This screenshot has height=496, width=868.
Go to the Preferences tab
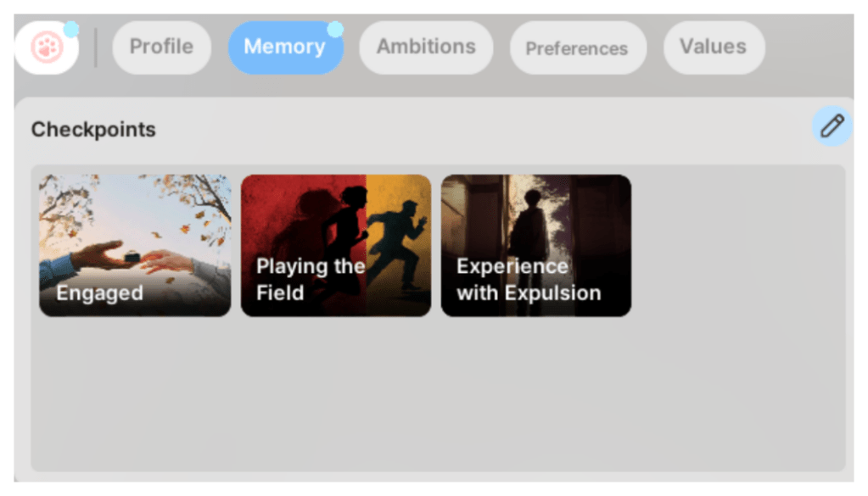577,48
